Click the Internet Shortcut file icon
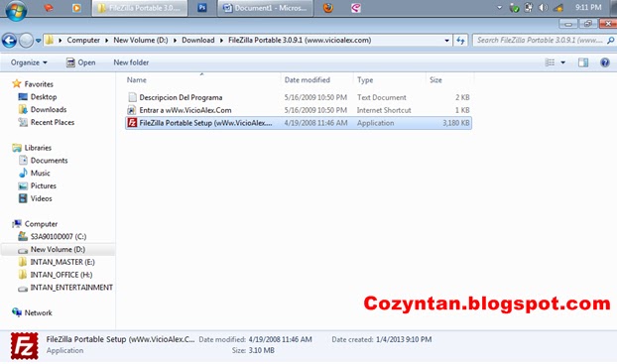The height and width of the screenshot is (364, 617). point(132,110)
